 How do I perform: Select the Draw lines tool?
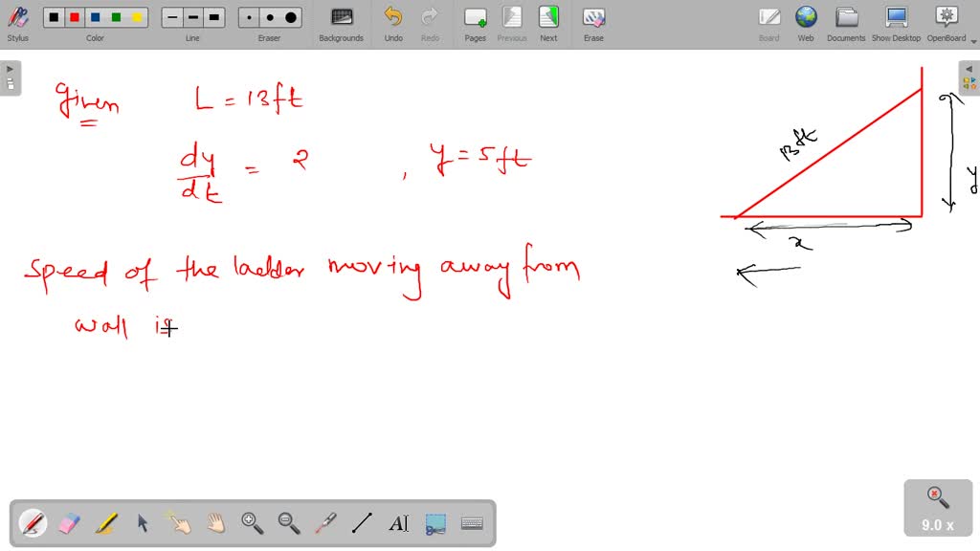click(x=362, y=523)
